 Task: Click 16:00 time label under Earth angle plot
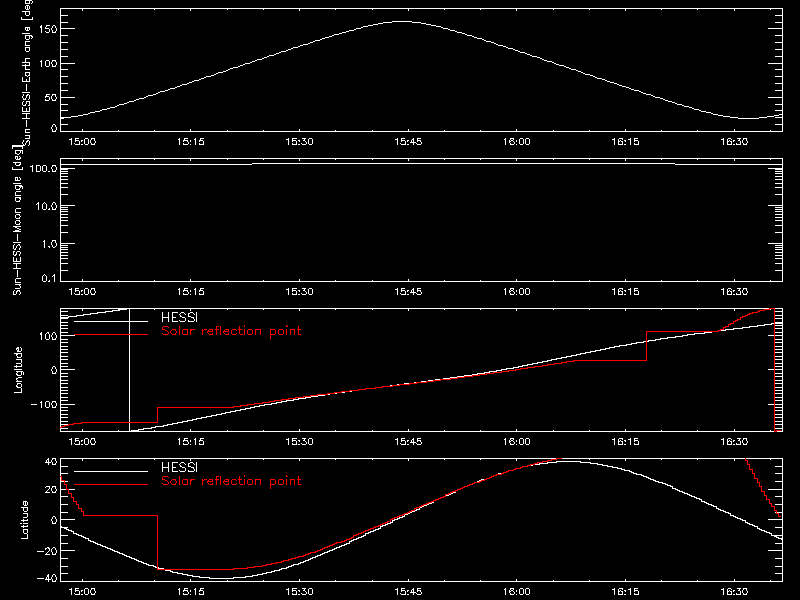(517, 141)
